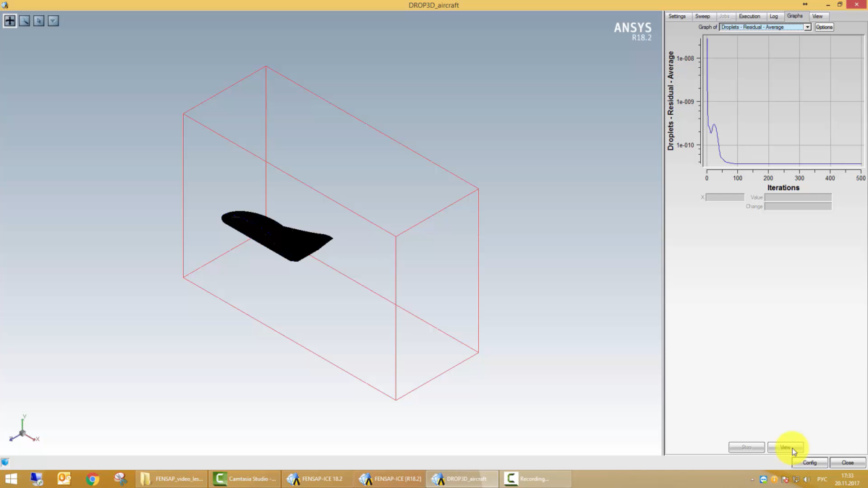The height and width of the screenshot is (488, 868).
Task: Switch to the Recording taskbar item
Action: pos(536,479)
